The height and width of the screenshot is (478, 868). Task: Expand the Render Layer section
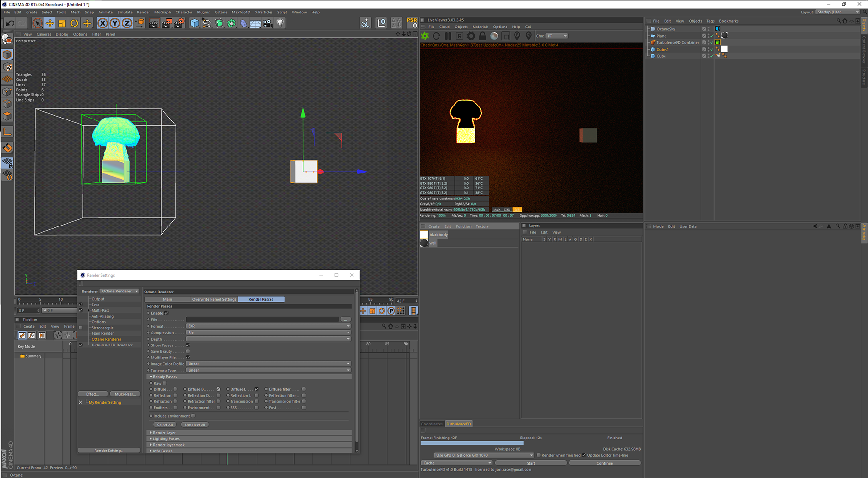click(x=249, y=433)
